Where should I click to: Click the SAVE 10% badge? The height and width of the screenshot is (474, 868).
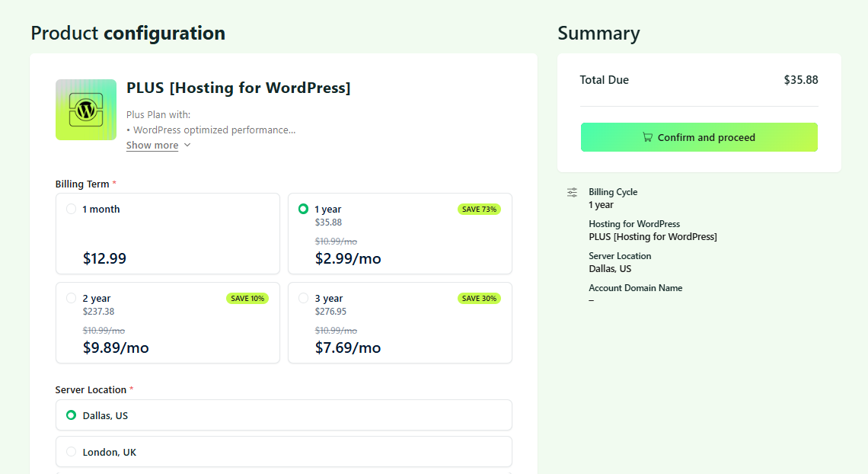pos(247,299)
